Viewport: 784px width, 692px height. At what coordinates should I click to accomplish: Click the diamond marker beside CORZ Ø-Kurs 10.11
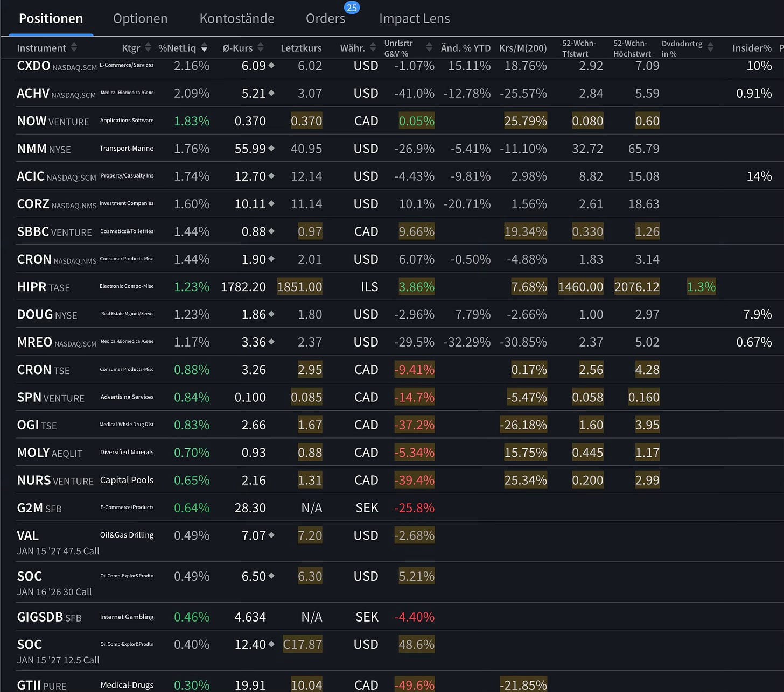click(271, 203)
